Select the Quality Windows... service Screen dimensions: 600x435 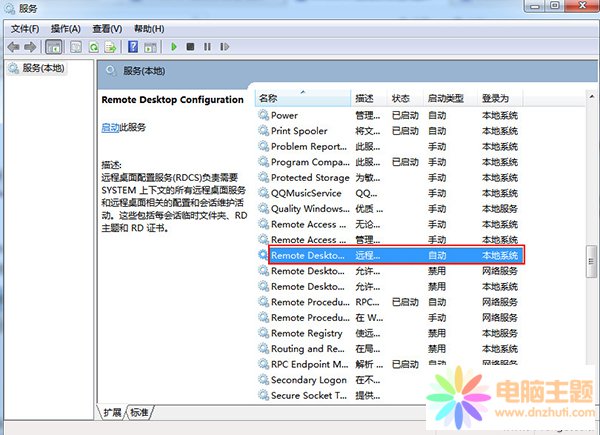tap(388, 209)
